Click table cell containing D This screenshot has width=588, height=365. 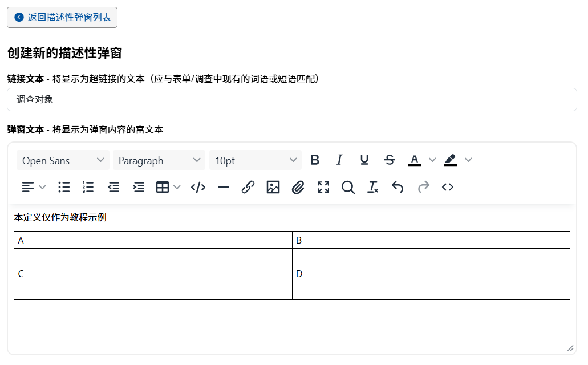tap(431, 274)
